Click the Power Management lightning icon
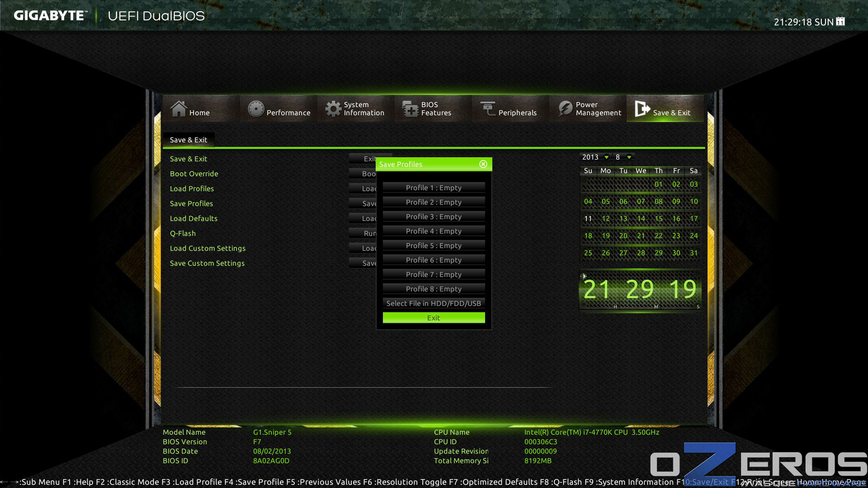The height and width of the screenshot is (488, 868). point(565,108)
